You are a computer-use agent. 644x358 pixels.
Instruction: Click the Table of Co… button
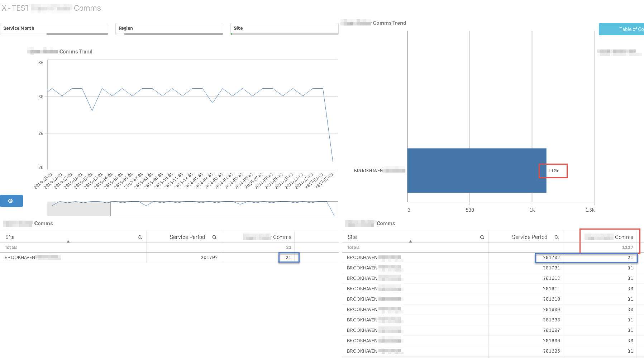tap(621, 29)
